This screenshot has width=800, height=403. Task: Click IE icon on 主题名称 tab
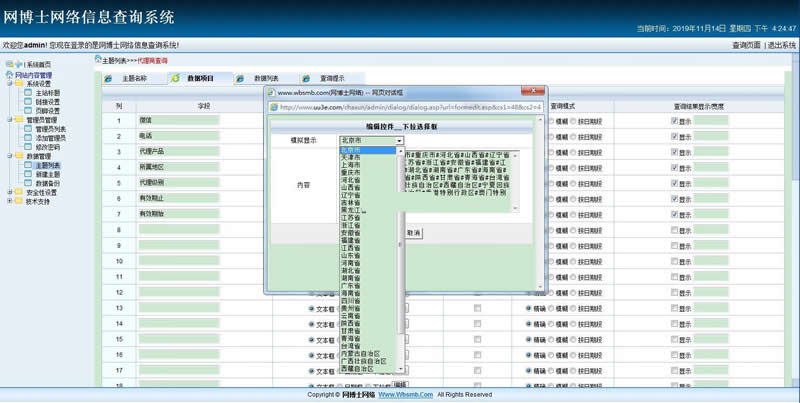(x=108, y=79)
